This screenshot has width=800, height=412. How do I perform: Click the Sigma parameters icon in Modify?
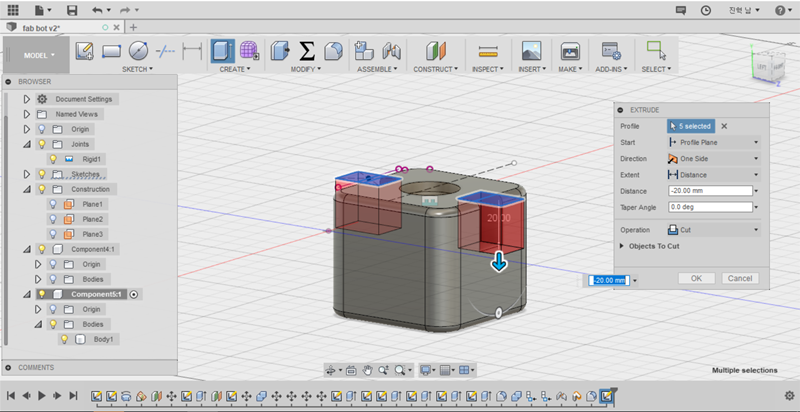[307, 51]
